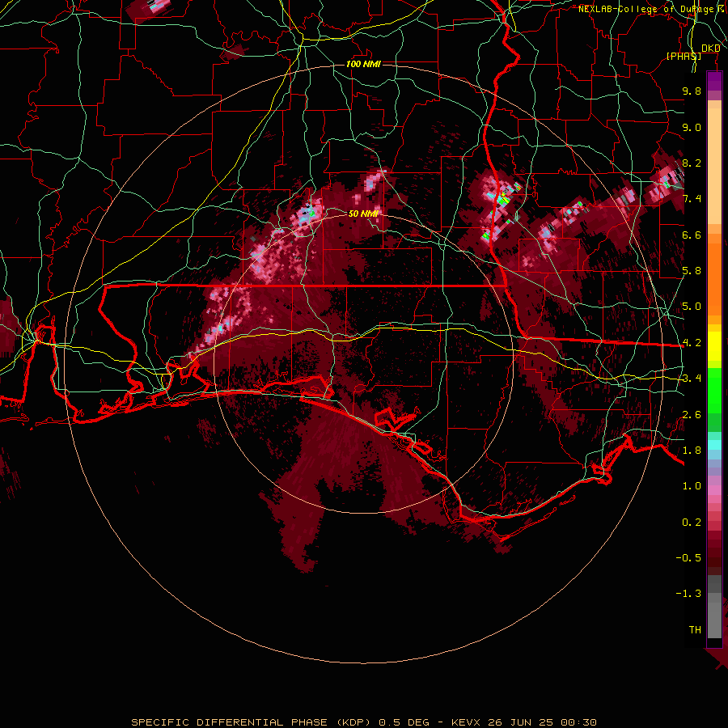Image resolution: width=728 pixels, height=728 pixels.
Task: Click the 1.8 value on color scale
Action: click(x=692, y=451)
